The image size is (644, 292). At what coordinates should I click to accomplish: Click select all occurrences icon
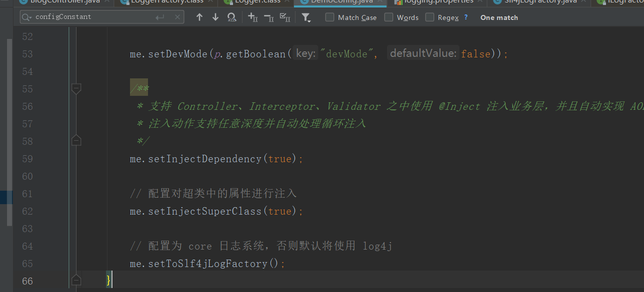pyautogui.click(x=284, y=17)
